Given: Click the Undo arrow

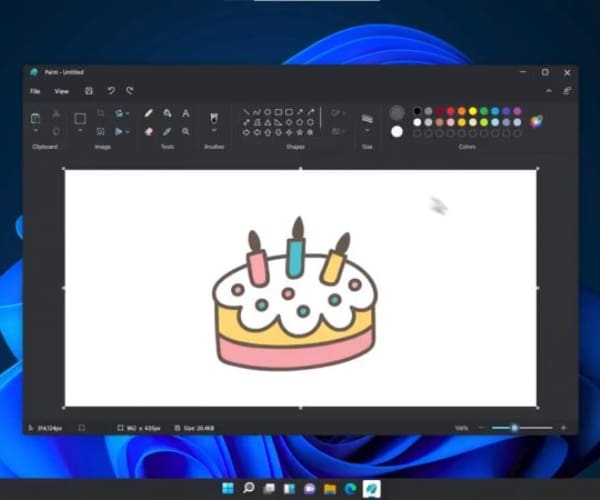Looking at the screenshot, I should [111, 91].
